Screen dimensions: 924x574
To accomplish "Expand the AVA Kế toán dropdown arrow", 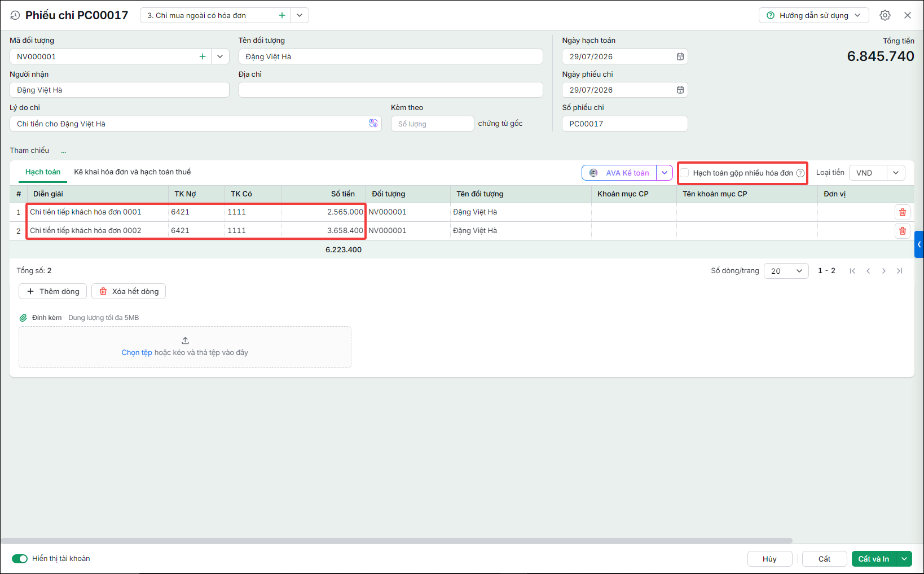I will tap(665, 173).
